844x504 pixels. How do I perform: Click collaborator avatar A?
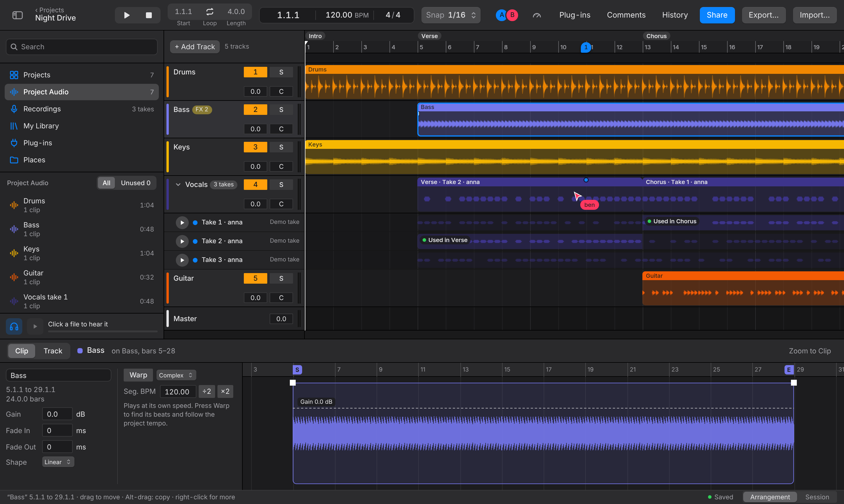point(501,15)
